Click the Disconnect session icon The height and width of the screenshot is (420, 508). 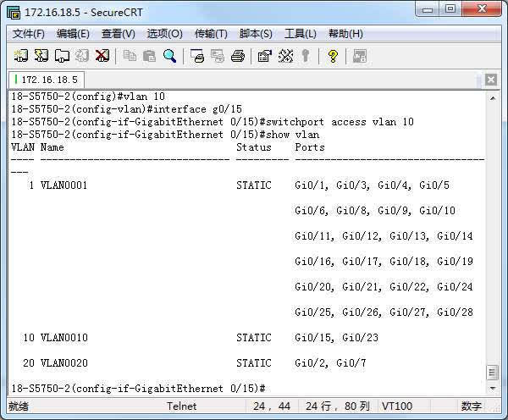pos(102,56)
